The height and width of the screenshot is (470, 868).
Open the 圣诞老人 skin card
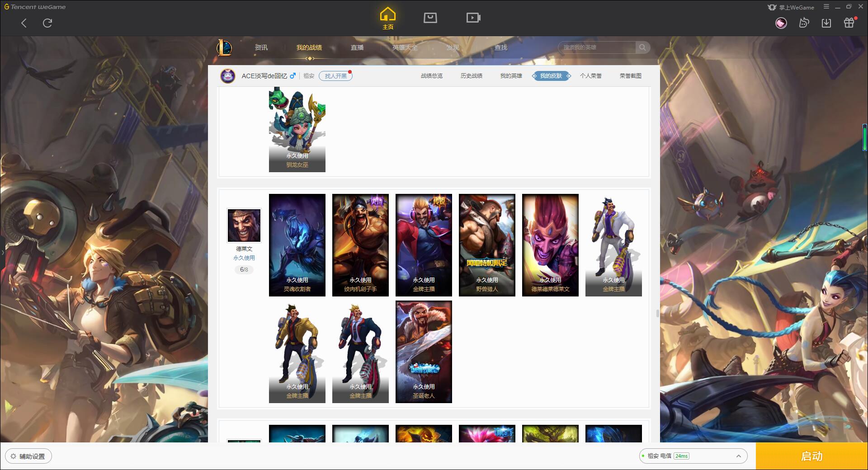click(424, 352)
